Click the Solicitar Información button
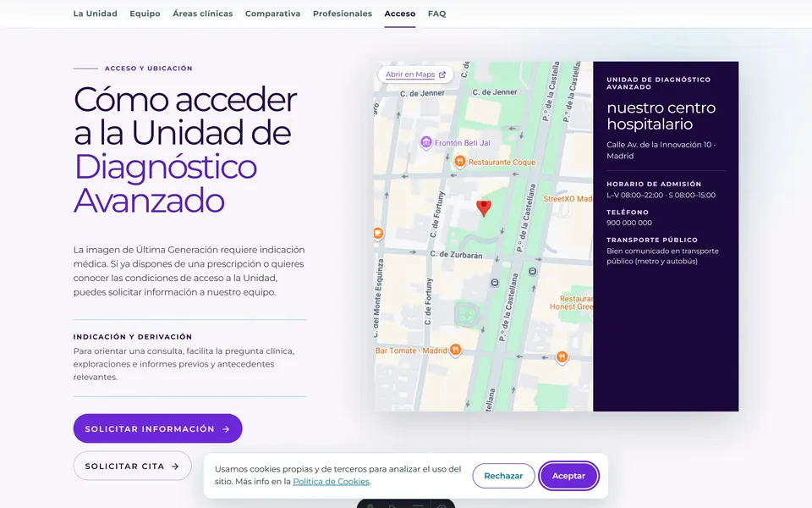 (x=158, y=428)
